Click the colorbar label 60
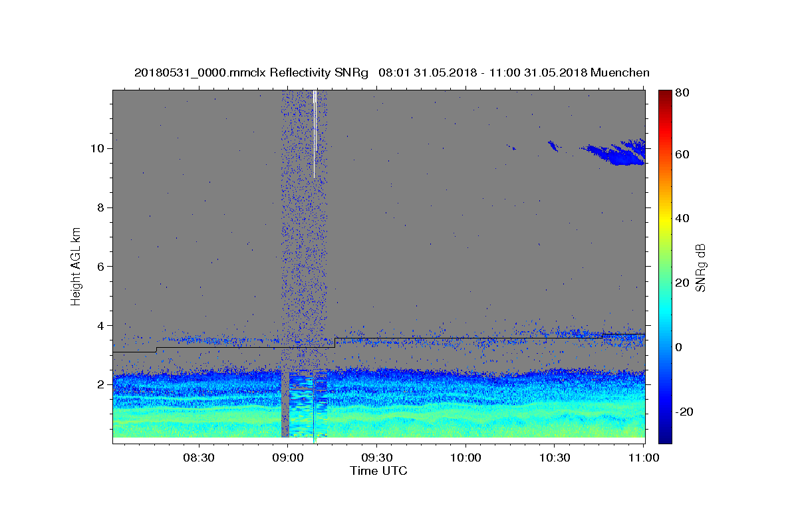Screen dimensions: 798x532 click(684, 154)
